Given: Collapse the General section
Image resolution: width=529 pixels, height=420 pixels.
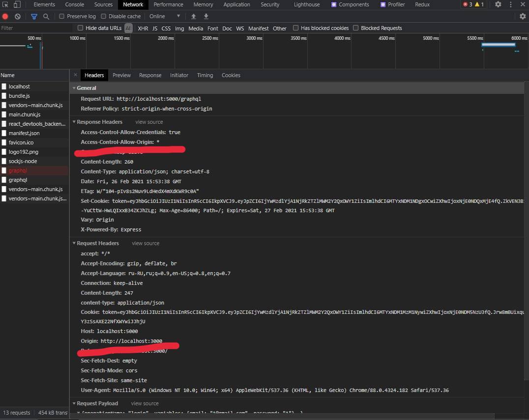Looking at the screenshot, I should coord(74,88).
